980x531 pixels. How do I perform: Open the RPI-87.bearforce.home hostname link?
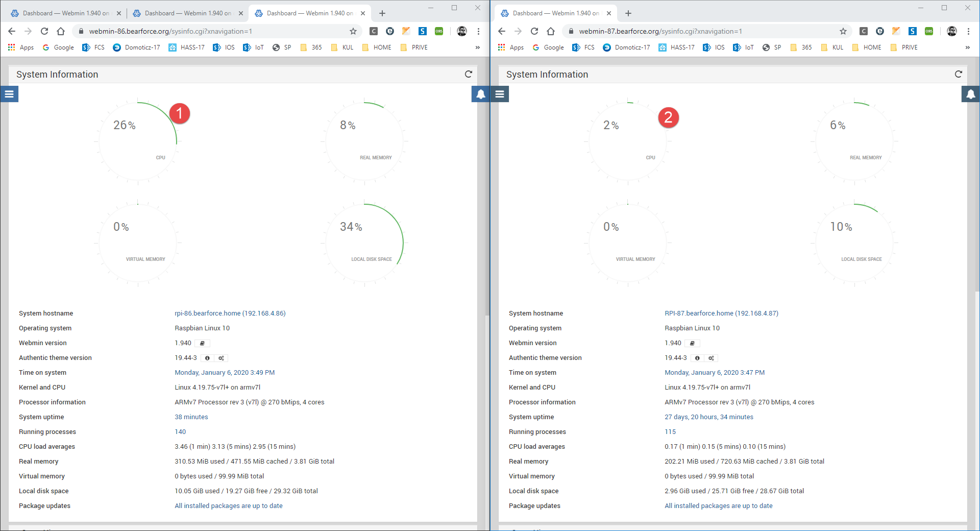tap(721, 313)
